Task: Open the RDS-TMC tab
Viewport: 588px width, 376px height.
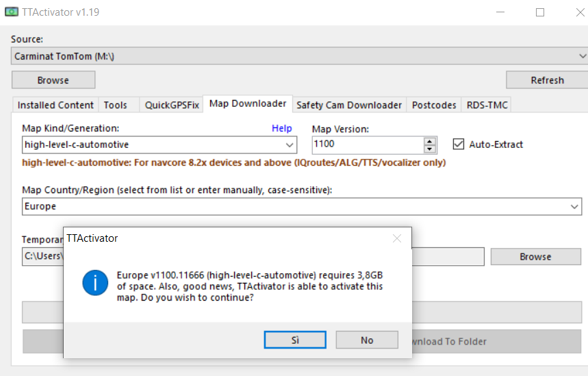Action: tap(487, 105)
